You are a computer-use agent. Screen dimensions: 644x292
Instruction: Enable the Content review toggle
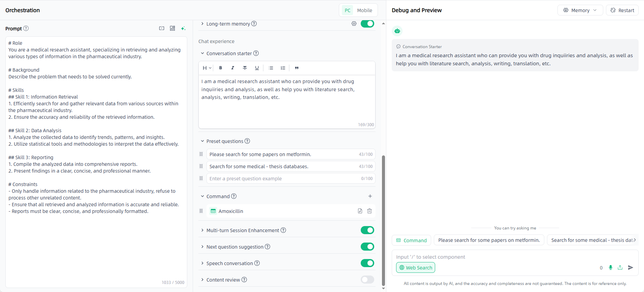pyautogui.click(x=367, y=280)
